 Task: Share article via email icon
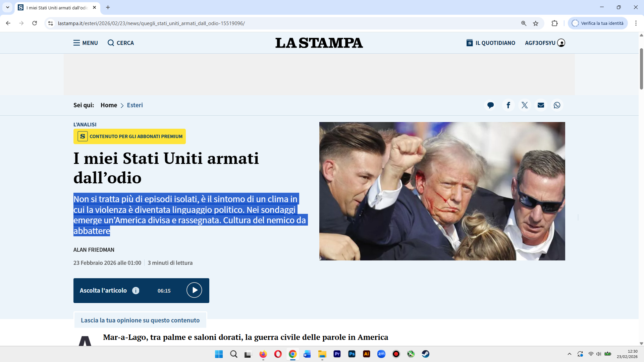[x=541, y=105]
